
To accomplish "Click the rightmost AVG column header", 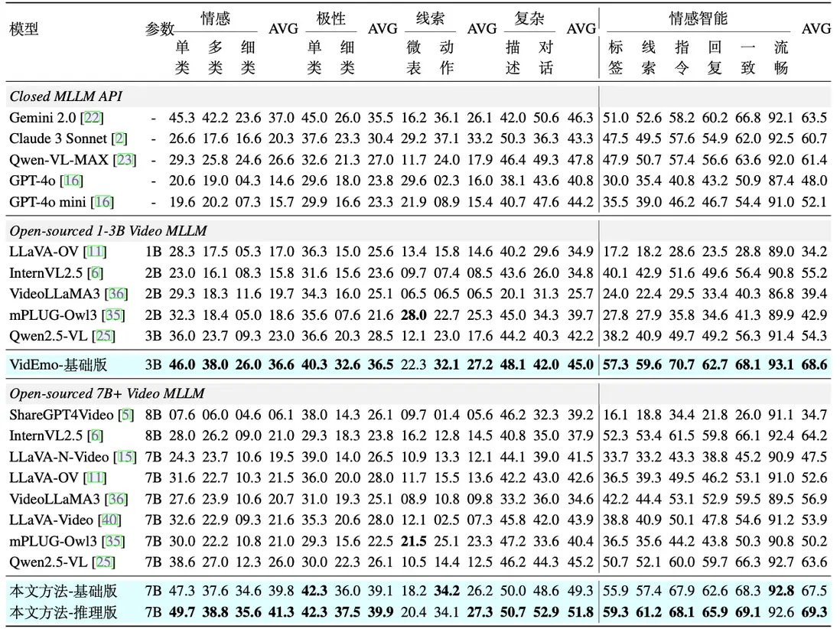I will click(816, 29).
